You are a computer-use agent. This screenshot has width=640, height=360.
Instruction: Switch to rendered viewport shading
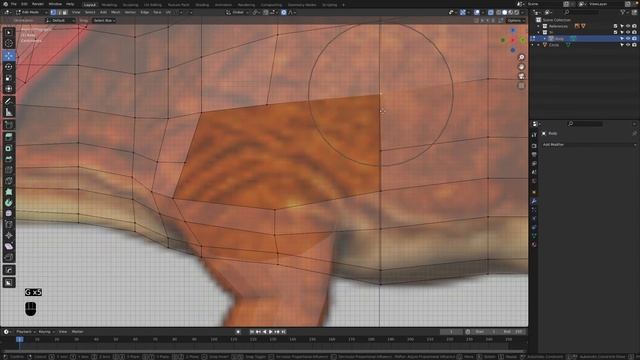[517, 12]
